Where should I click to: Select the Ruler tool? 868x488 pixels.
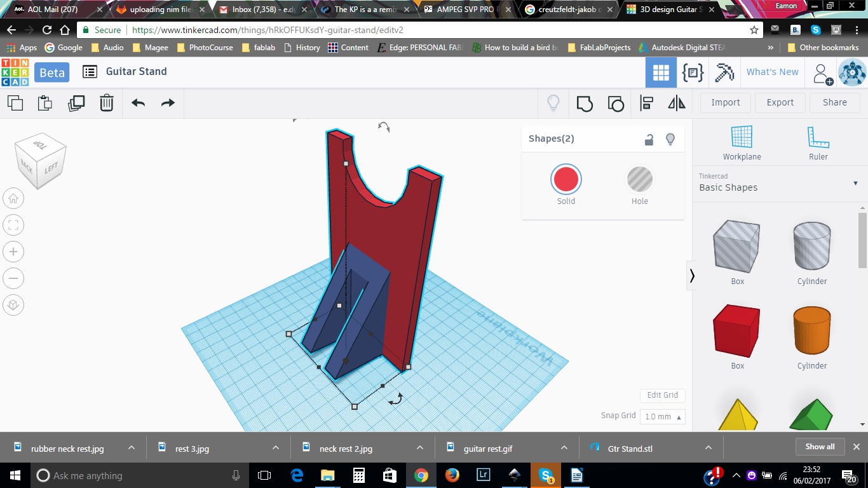click(818, 143)
